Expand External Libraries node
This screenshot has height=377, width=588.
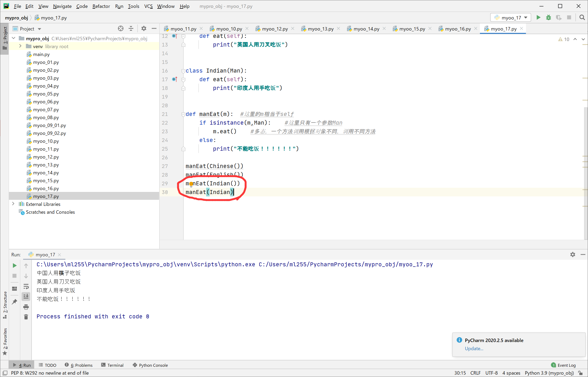[x=13, y=204]
